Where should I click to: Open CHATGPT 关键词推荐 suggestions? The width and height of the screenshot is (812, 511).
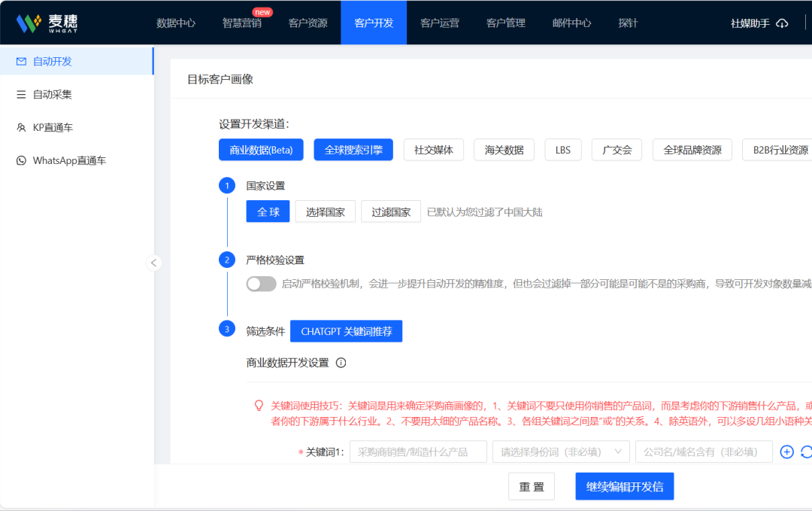[x=346, y=331]
